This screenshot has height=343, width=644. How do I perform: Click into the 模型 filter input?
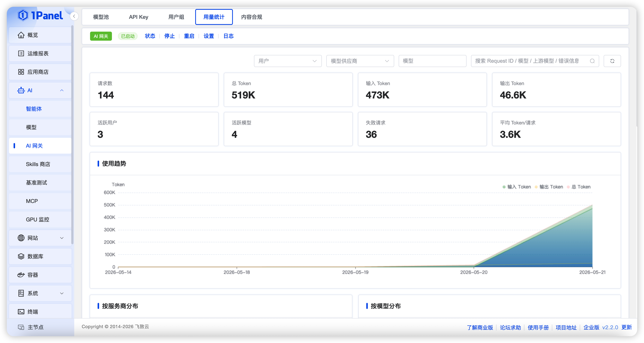click(x=432, y=61)
